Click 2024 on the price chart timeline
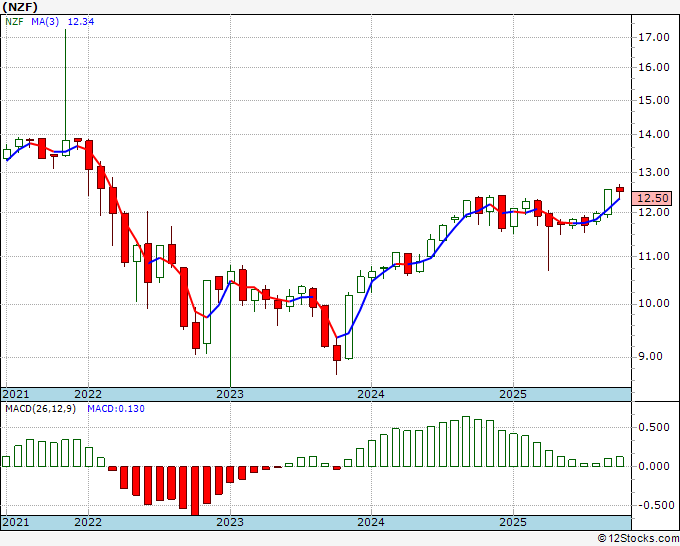This screenshot has height=546, width=680. (x=371, y=394)
